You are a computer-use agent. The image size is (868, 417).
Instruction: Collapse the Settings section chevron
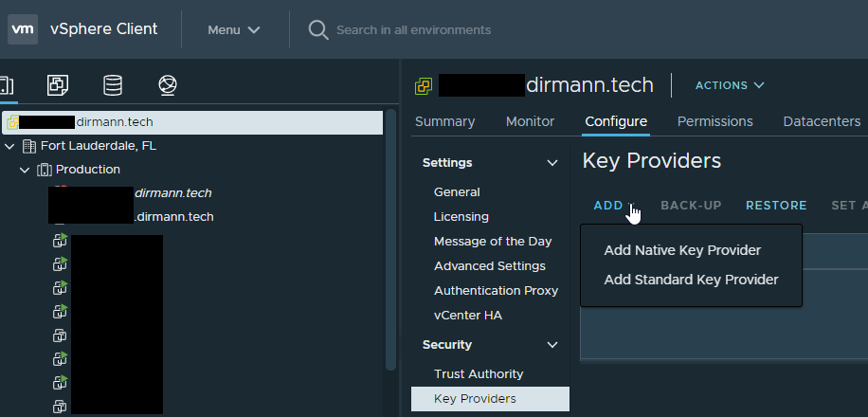(552, 163)
